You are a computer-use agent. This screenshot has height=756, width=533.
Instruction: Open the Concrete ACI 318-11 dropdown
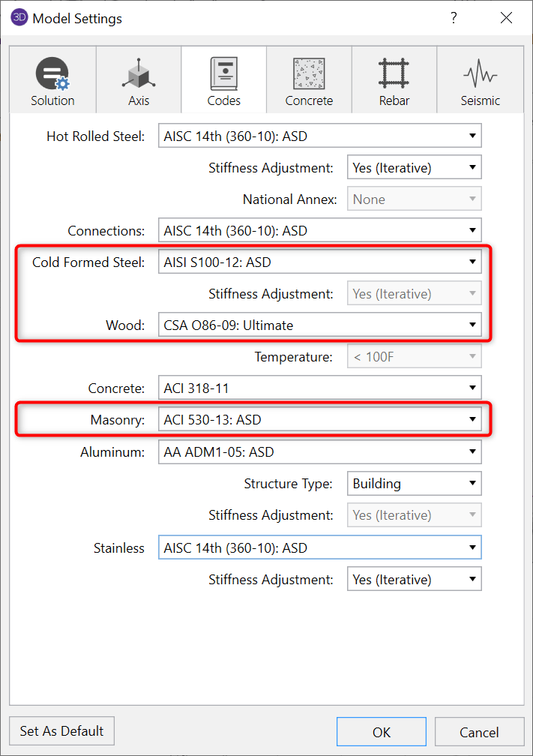319,388
